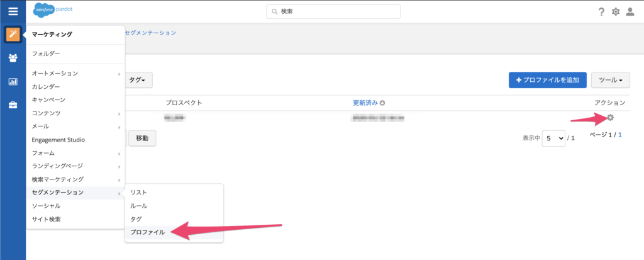Click the row action gear icon
This screenshot has height=260, width=644.
point(610,118)
